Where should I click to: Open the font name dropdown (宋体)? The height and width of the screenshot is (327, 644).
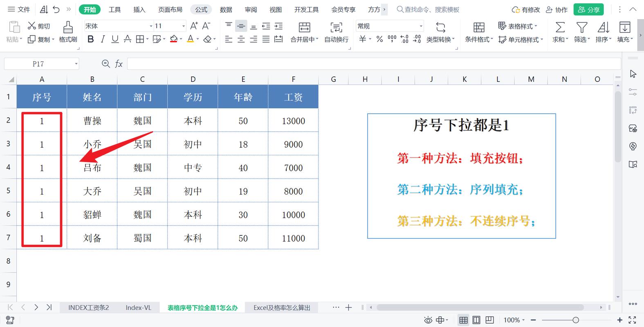pos(151,26)
